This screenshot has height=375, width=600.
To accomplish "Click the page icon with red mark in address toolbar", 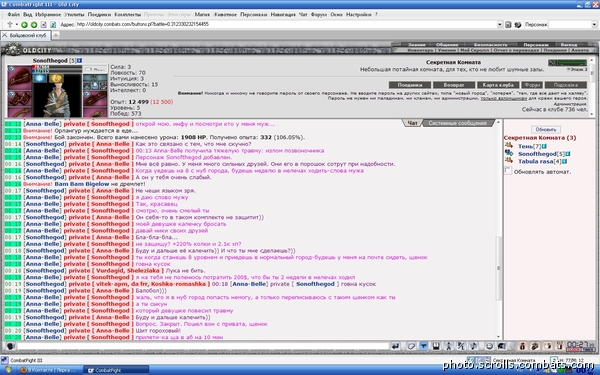I will pos(43,24).
